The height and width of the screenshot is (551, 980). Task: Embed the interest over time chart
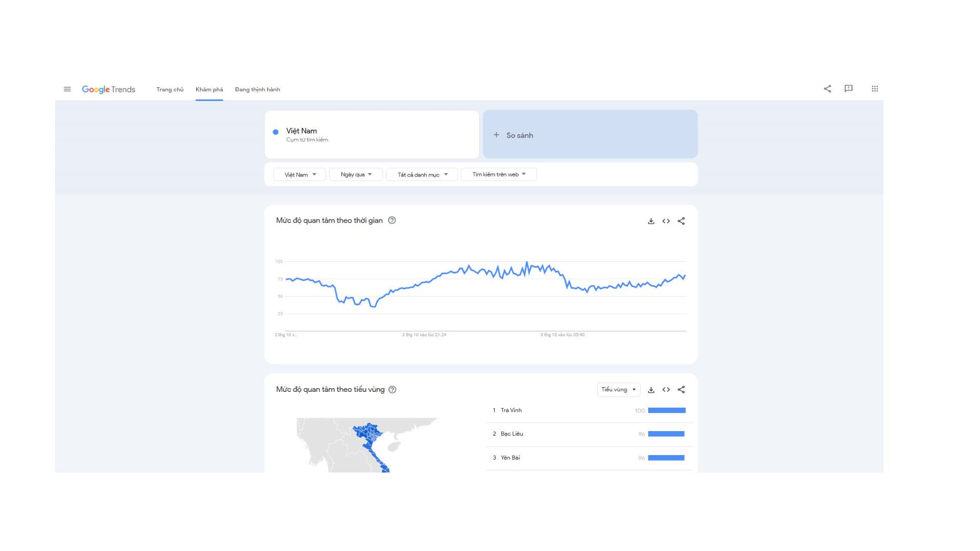[x=666, y=221]
